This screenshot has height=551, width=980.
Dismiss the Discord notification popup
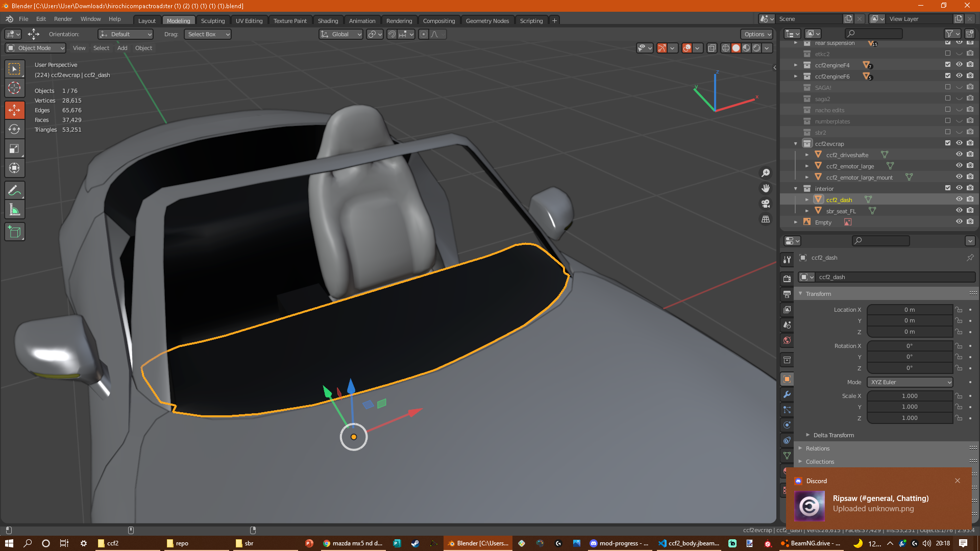(958, 481)
